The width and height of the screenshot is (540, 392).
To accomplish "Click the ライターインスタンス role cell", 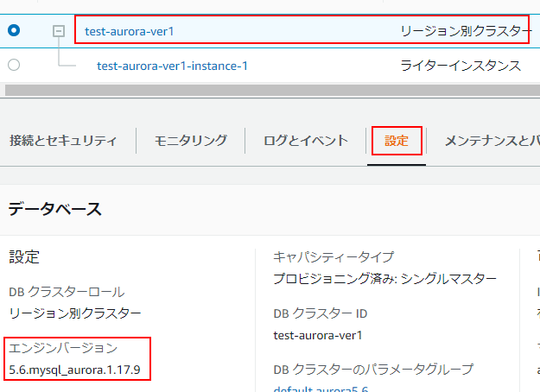I will tap(461, 66).
